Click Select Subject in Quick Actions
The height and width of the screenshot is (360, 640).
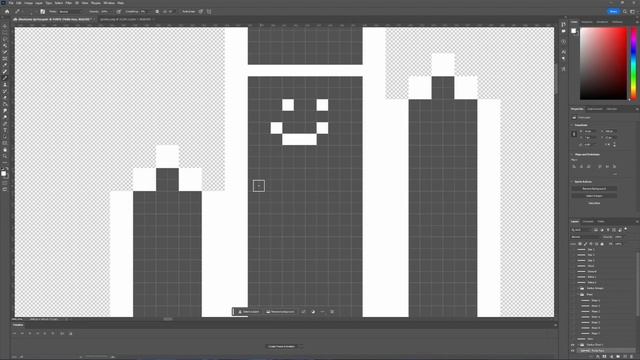click(594, 196)
